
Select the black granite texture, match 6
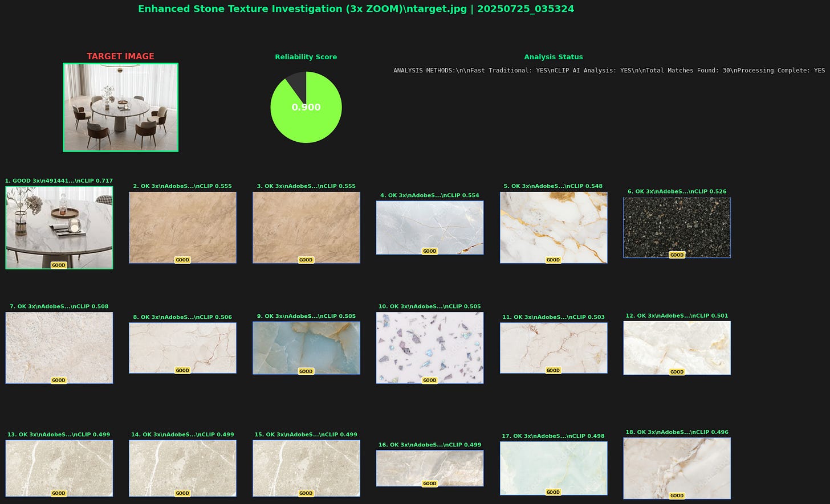(677, 227)
